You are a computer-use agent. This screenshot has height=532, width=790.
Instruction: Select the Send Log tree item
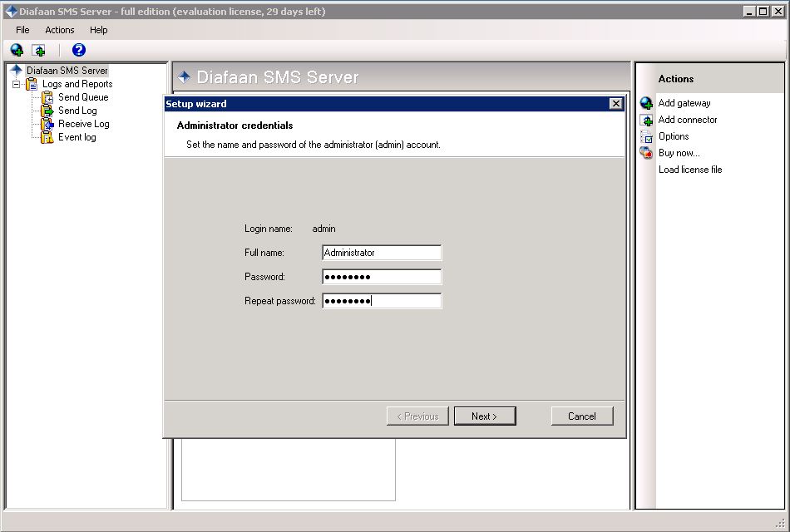click(x=78, y=110)
